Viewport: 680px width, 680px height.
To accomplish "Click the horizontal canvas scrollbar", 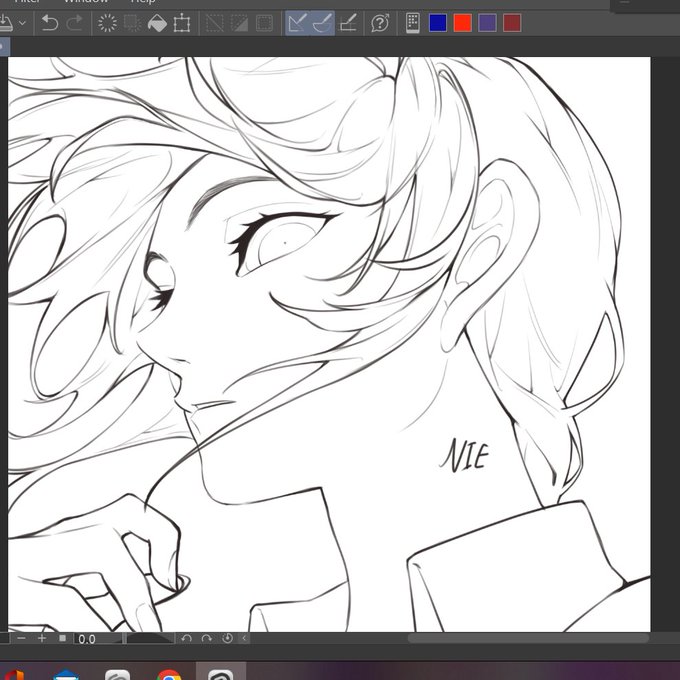I will tap(528, 638).
